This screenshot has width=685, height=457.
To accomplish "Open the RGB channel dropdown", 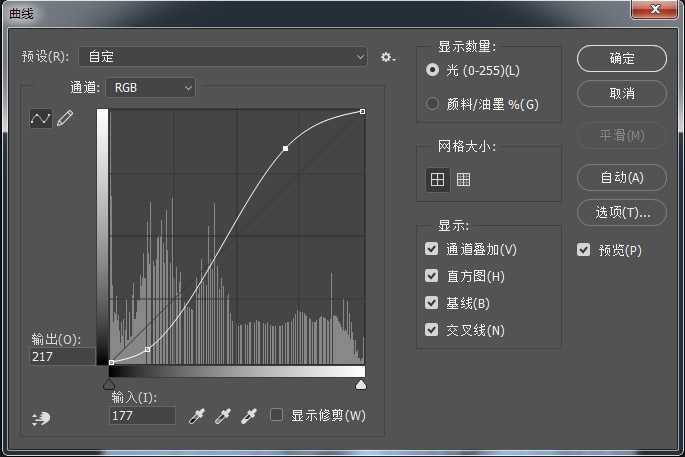I will tap(151, 88).
